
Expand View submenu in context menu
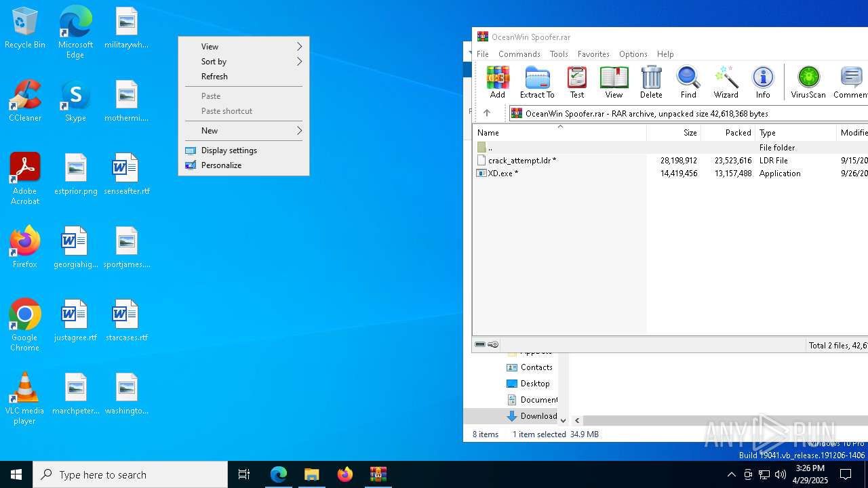[243, 47]
